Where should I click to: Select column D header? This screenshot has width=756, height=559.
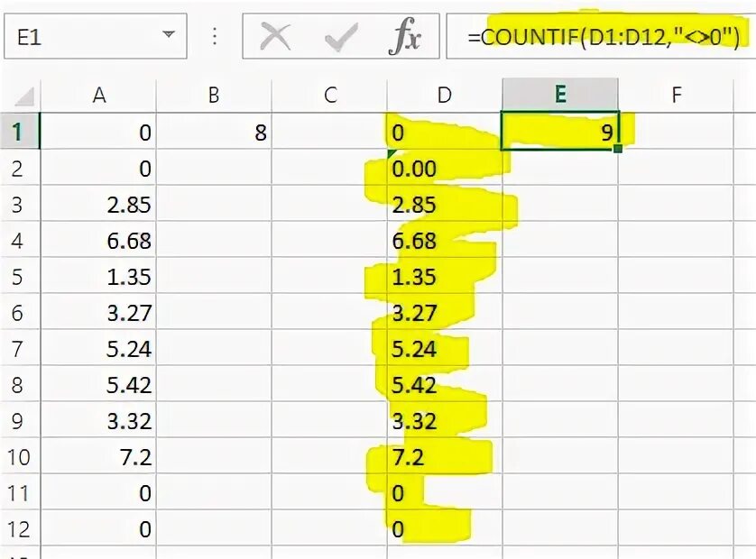pyautogui.click(x=445, y=96)
